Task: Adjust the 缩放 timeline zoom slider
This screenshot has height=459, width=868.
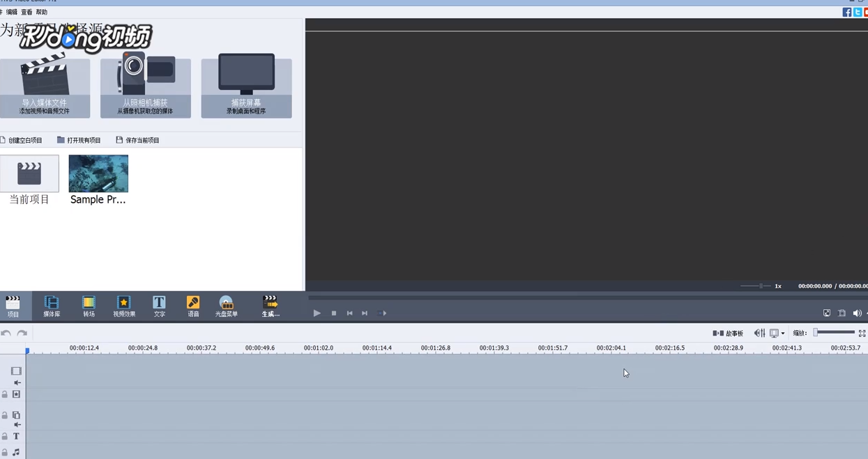Action: tap(834, 333)
